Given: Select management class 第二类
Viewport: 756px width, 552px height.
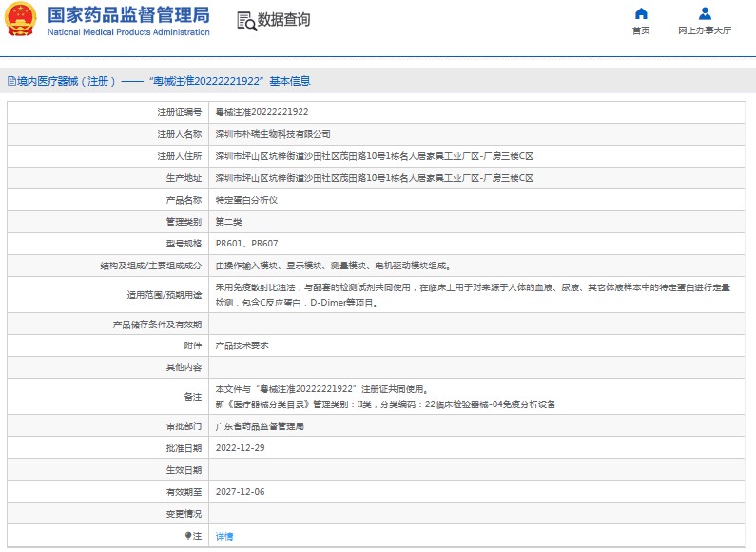Looking at the screenshot, I should (x=228, y=222).
